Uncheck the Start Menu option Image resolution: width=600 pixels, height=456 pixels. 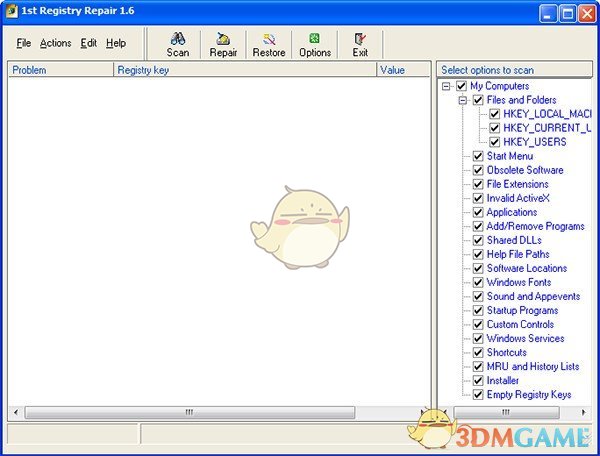click(478, 156)
